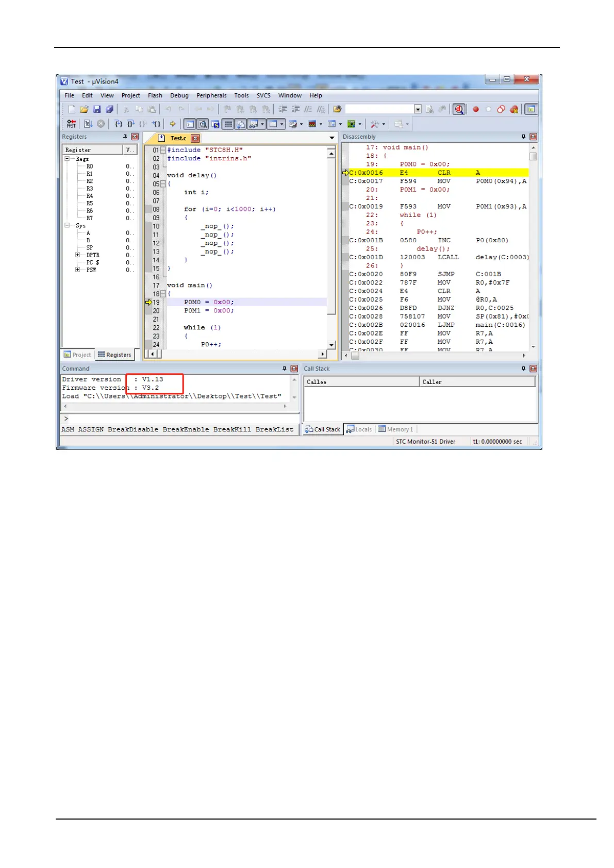Select the Project tab in left panel

click(77, 355)
